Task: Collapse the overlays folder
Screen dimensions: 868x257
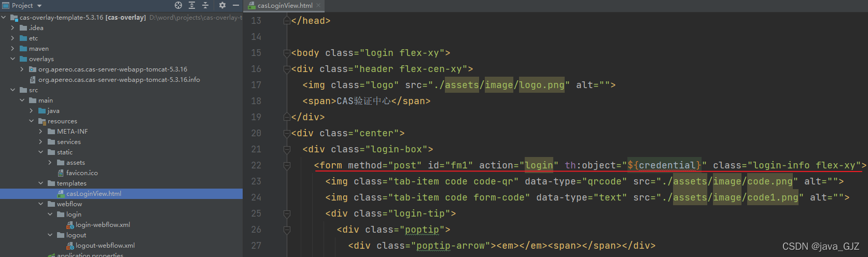Action: [x=13, y=59]
